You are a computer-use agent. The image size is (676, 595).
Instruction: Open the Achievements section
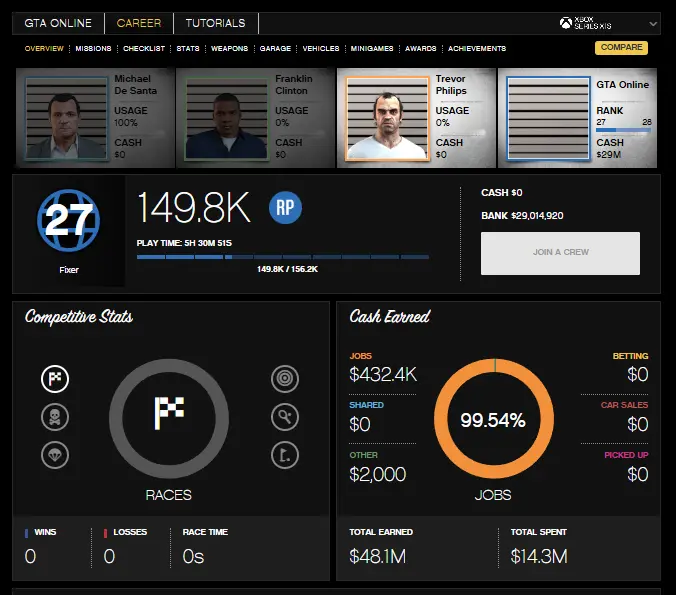tap(477, 48)
